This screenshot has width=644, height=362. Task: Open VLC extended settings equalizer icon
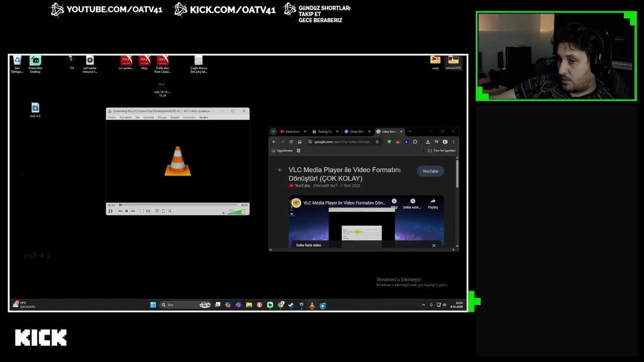pyautogui.click(x=147, y=211)
